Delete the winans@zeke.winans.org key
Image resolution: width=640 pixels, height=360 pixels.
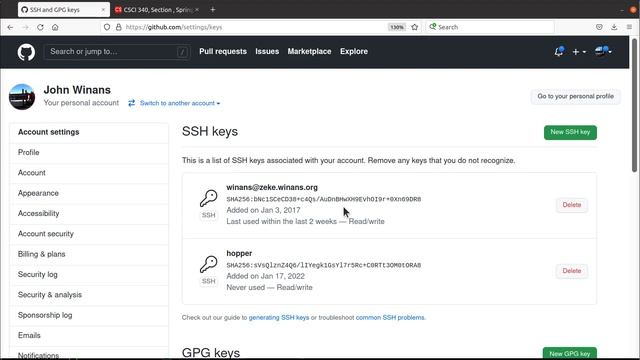(571, 205)
